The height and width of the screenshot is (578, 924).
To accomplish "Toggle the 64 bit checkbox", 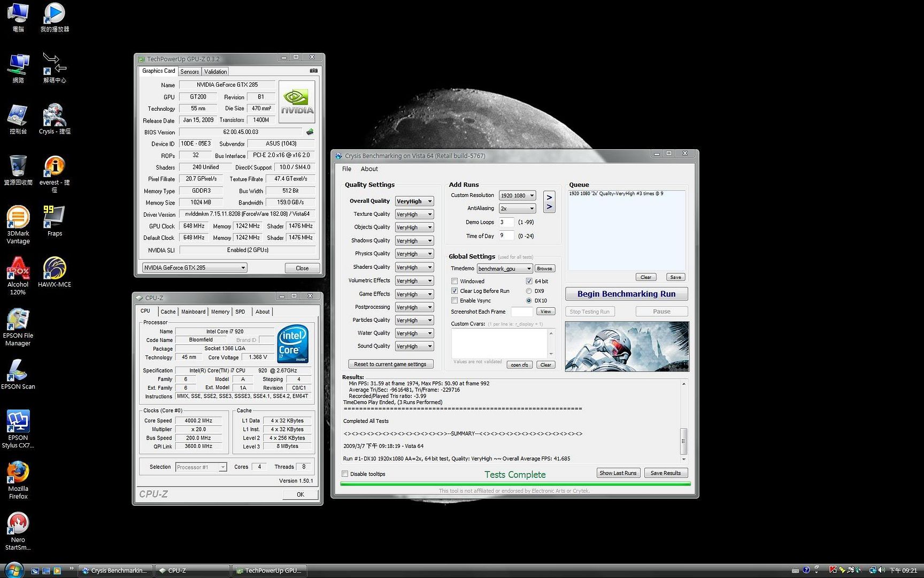I will pos(529,281).
